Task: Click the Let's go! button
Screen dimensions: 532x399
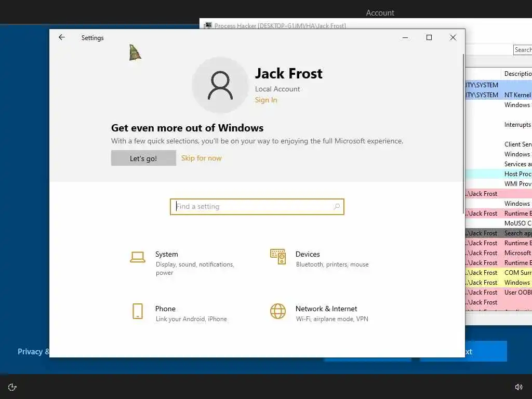Action: [x=143, y=158]
